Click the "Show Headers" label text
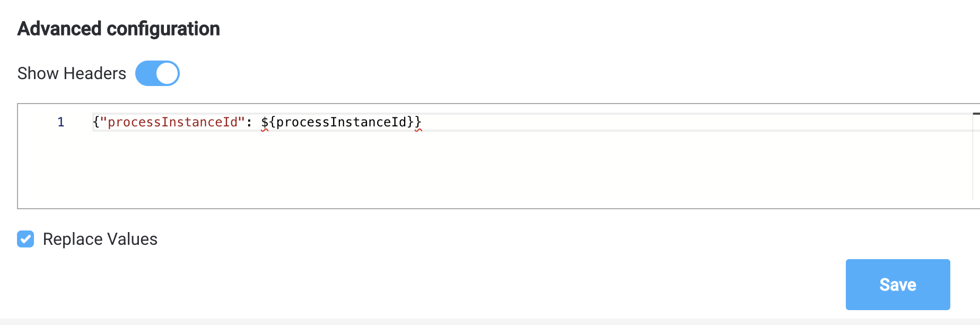This screenshot has height=325, width=980. pyautogui.click(x=72, y=73)
